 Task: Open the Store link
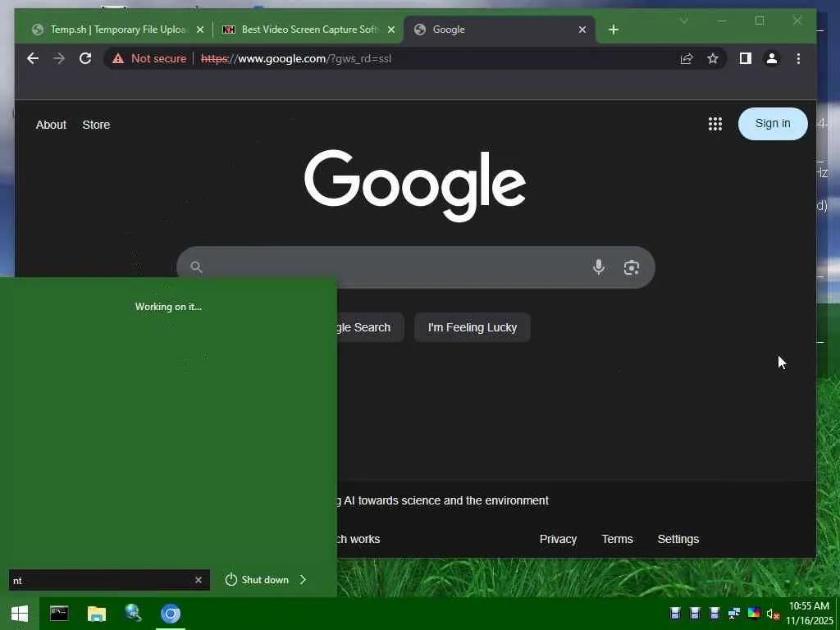click(96, 125)
